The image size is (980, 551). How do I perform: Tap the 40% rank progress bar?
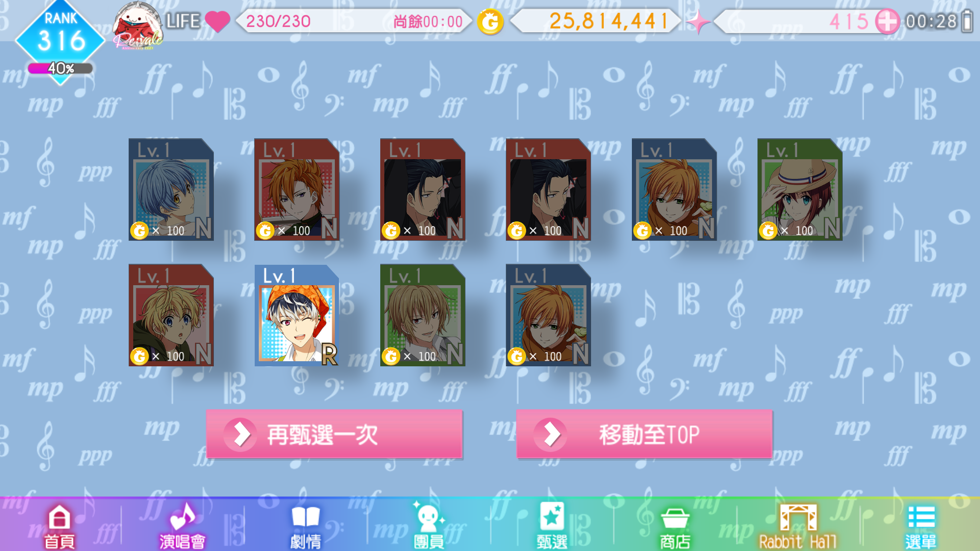60,68
